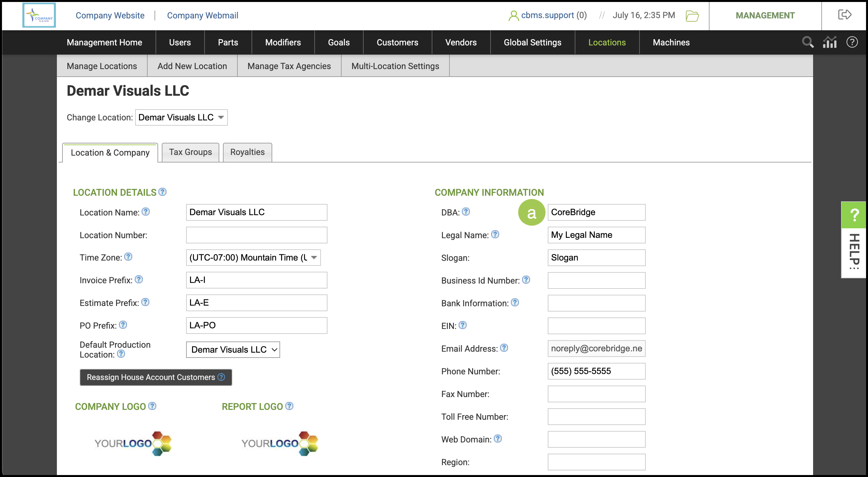Click help icon beside Location Details heading
The image size is (868, 477).
point(162,192)
